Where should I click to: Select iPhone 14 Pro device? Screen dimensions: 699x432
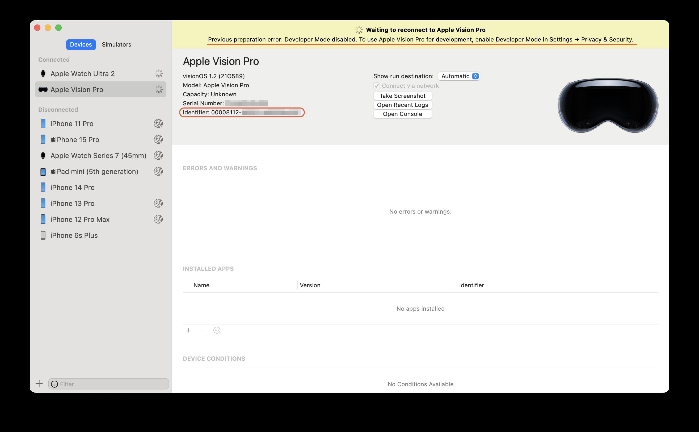pos(100,188)
